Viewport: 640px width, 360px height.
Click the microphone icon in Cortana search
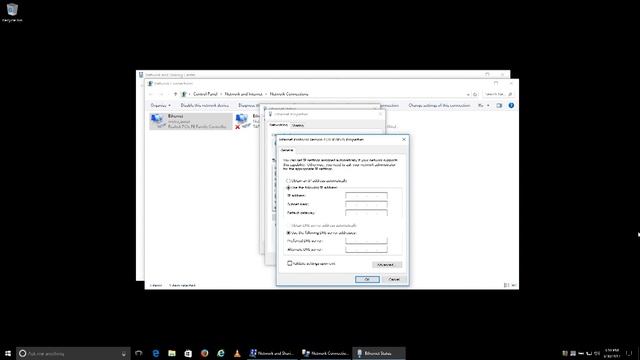[124, 353]
